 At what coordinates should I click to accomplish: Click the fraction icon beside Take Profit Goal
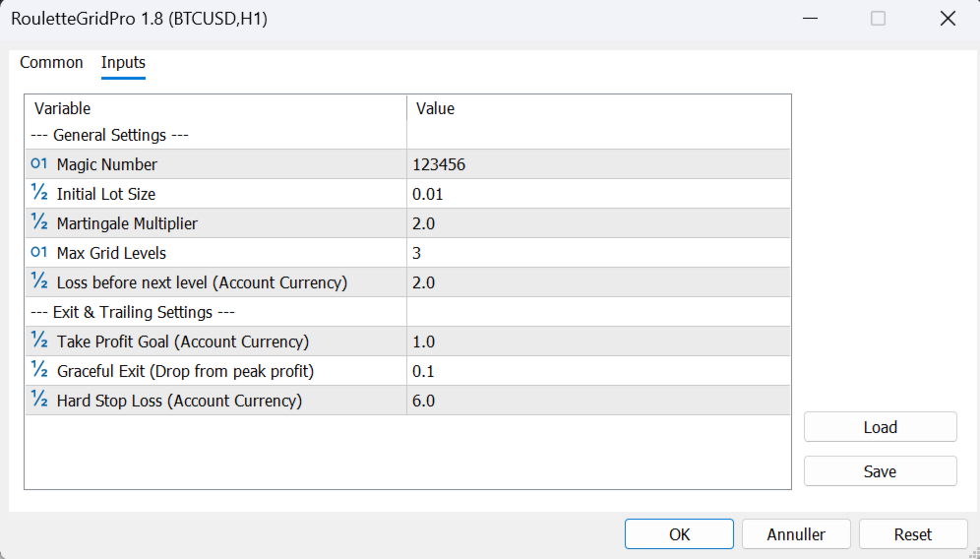pos(39,342)
